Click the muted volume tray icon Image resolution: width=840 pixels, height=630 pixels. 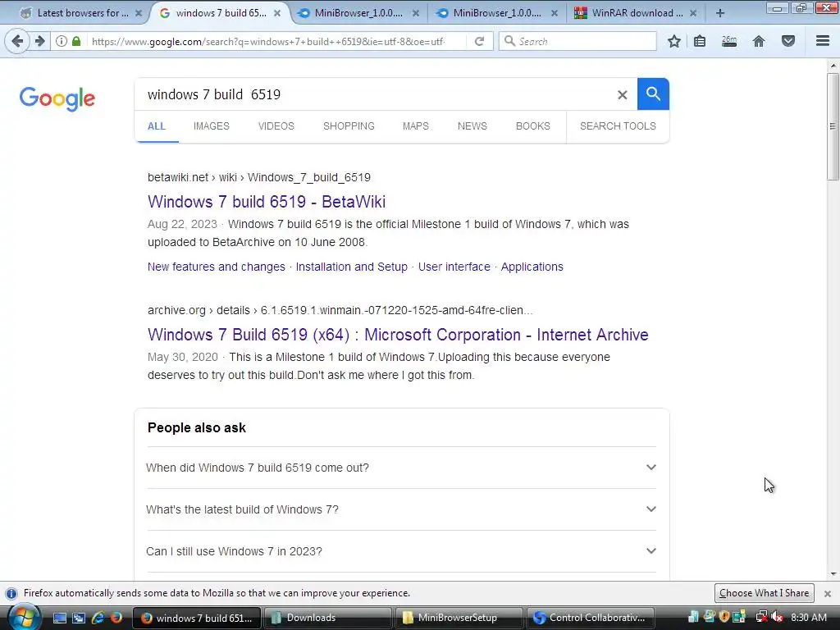pyautogui.click(x=777, y=617)
